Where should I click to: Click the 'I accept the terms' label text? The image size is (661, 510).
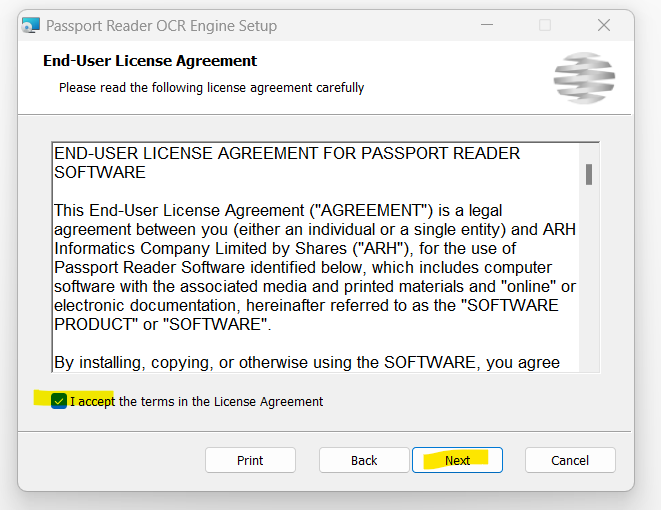click(x=196, y=401)
